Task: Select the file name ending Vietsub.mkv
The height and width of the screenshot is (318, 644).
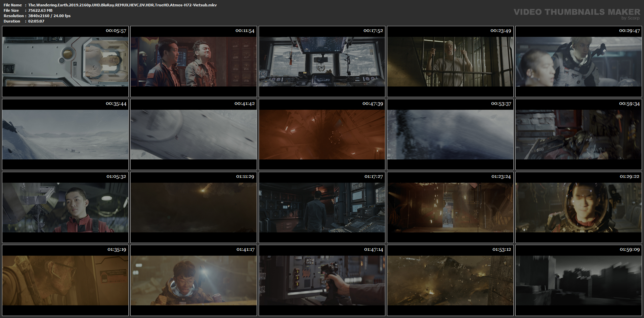Action: [x=122, y=5]
